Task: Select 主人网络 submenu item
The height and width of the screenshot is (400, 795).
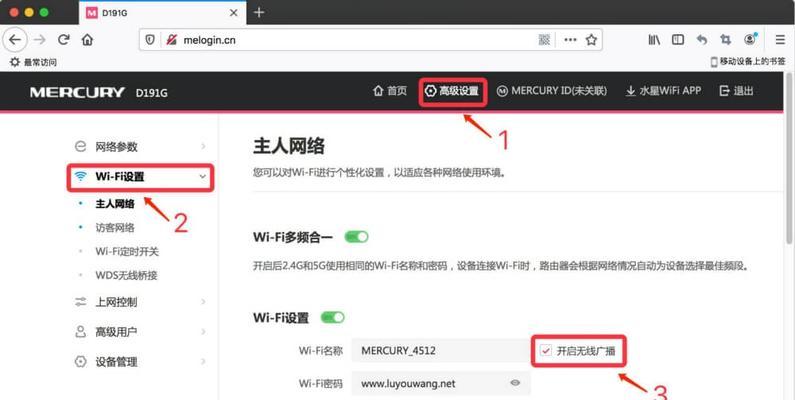Action: [x=115, y=204]
